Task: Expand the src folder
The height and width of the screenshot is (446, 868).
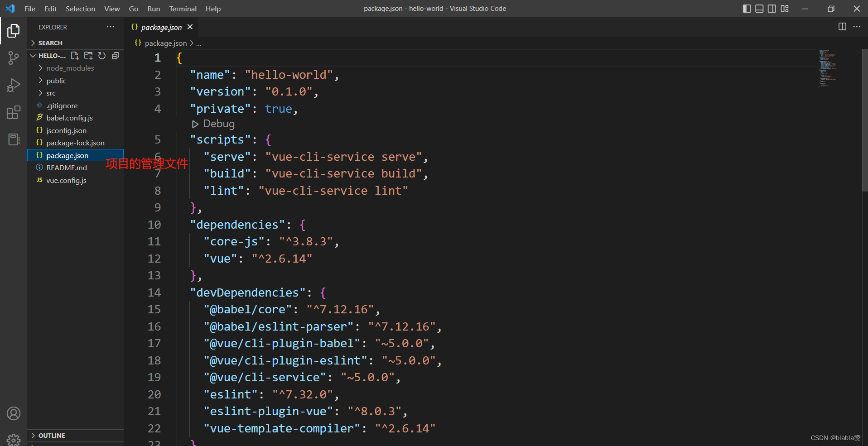Action: [75, 93]
